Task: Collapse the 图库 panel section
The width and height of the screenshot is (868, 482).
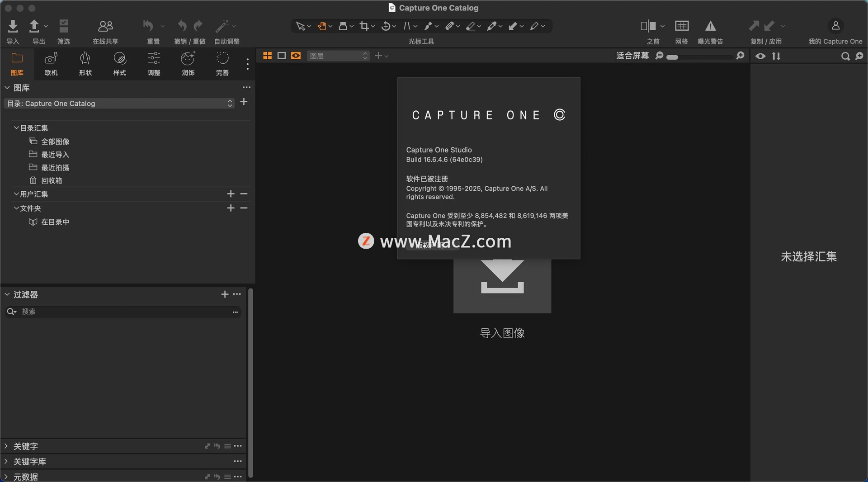Action: pos(7,87)
